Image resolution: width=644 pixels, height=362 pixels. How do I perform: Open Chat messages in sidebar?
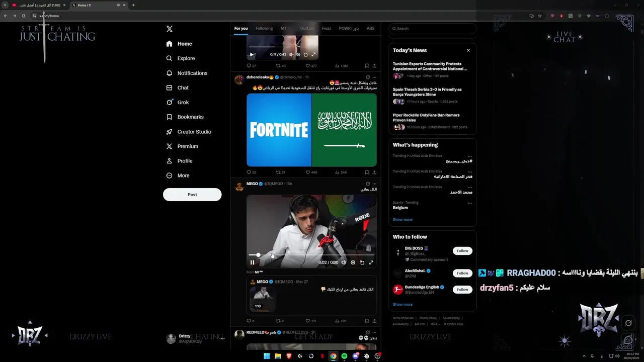[x=177, y=87]
